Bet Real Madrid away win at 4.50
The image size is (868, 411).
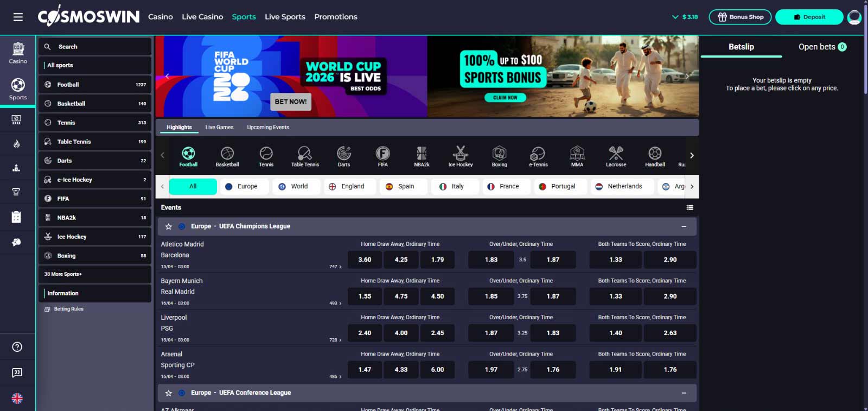click(437, 296)
